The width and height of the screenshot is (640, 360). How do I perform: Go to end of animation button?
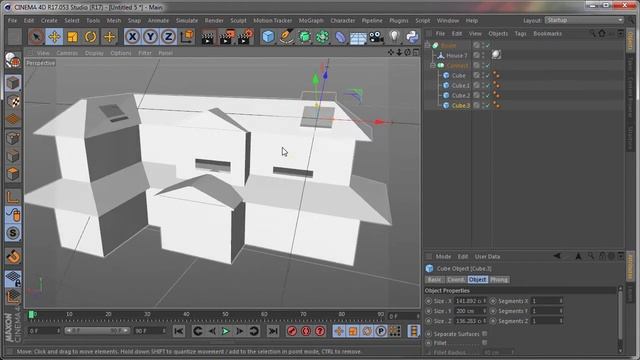[x=273, y=331]
